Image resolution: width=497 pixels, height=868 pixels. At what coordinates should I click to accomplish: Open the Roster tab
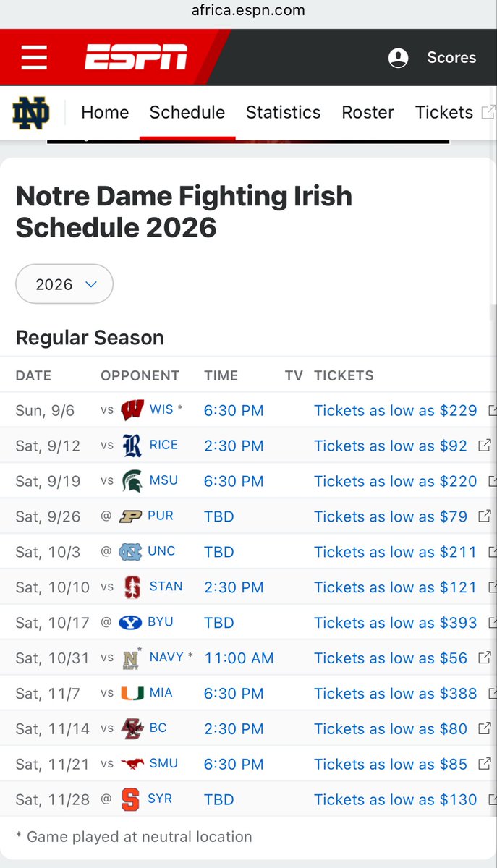pos(368,112)
